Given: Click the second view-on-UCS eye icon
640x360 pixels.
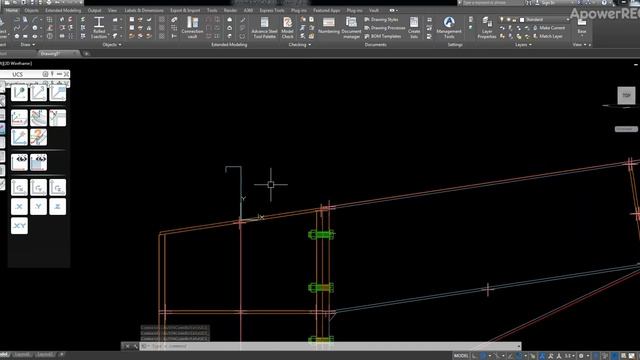Looking at the screenshot, I should (x=38, y=162).
